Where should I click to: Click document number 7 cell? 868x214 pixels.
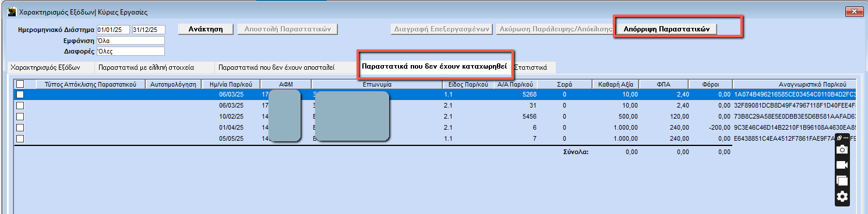coord(516,138)
